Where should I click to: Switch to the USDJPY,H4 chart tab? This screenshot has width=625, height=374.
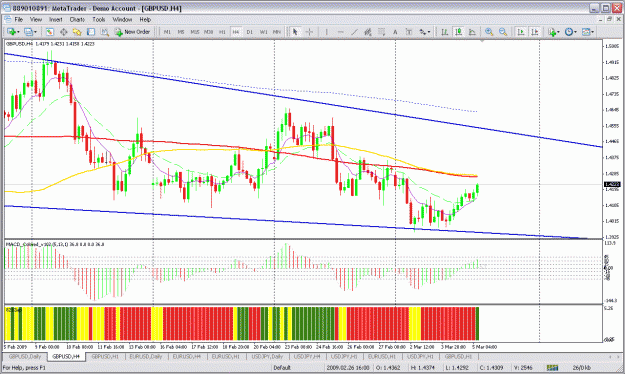(x=307, y=356)
